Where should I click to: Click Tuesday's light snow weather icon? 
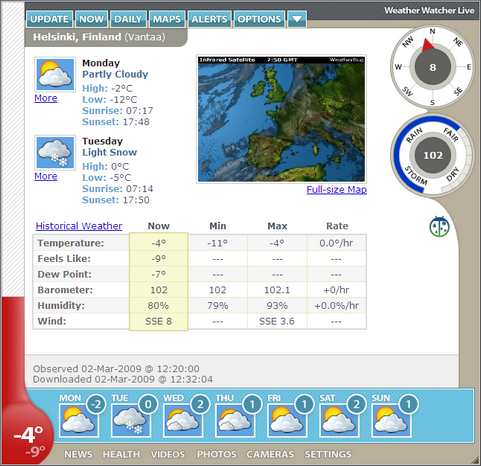point(55,152)
